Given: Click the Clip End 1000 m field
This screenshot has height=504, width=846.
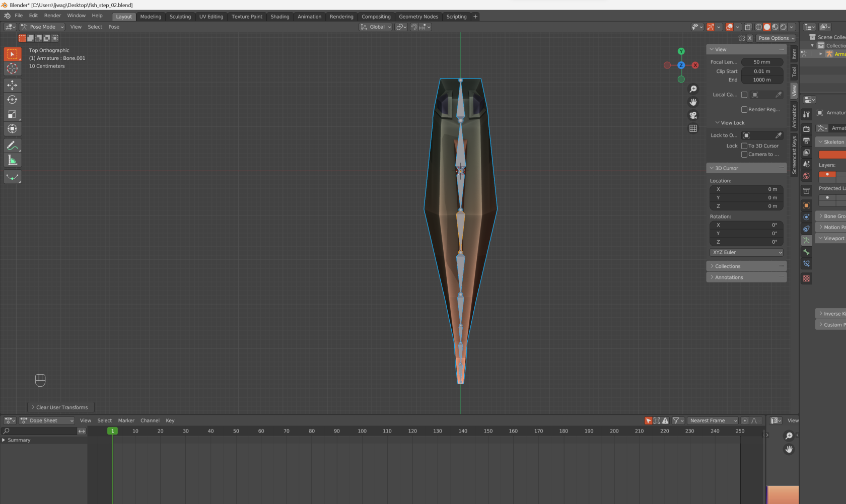Looking at the screenshot, I should click(762, 80).
